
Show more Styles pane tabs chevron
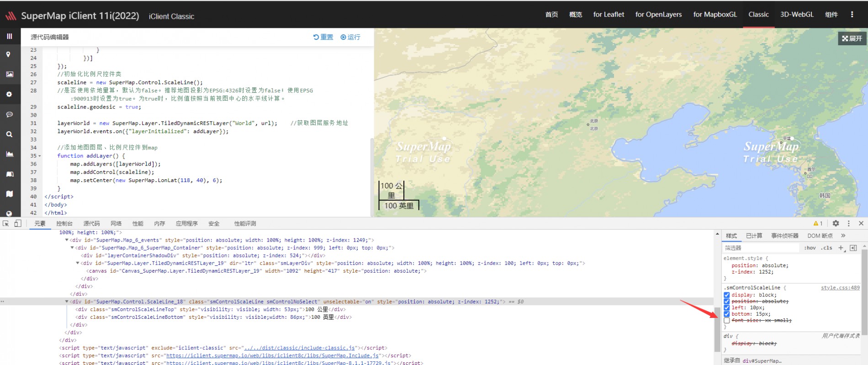point(843,236)
